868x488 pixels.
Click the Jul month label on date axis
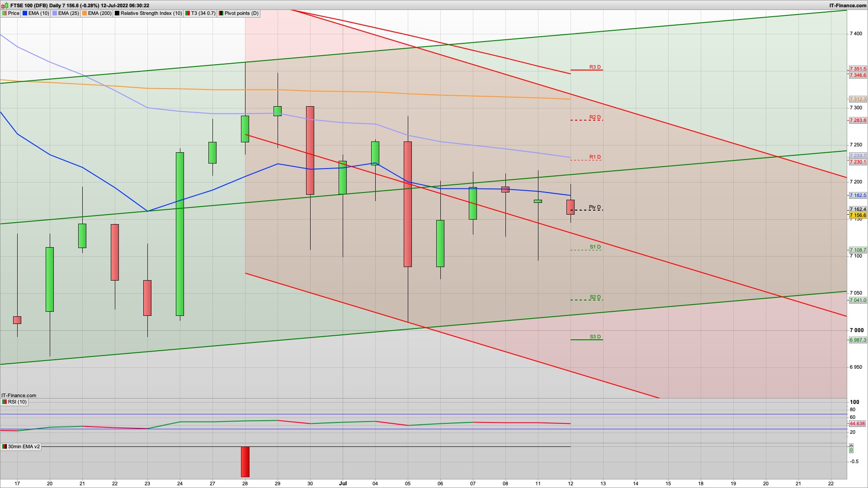point(343,483)
